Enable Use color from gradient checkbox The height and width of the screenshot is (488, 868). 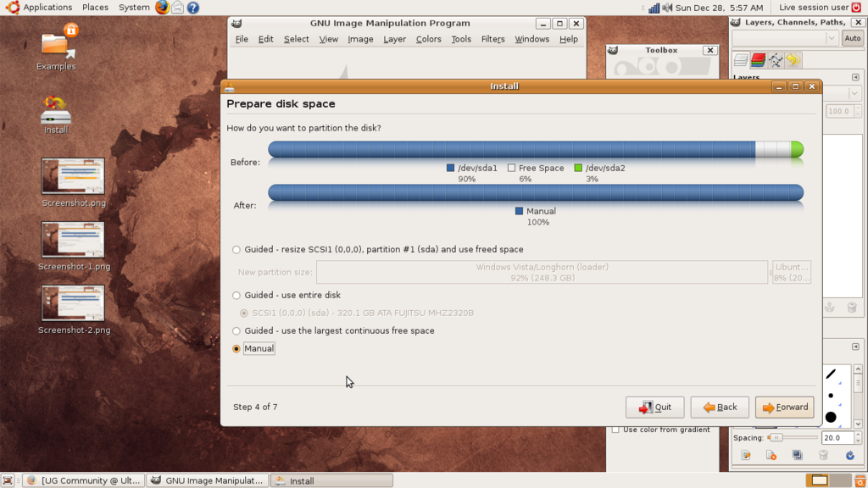point(615,430)
